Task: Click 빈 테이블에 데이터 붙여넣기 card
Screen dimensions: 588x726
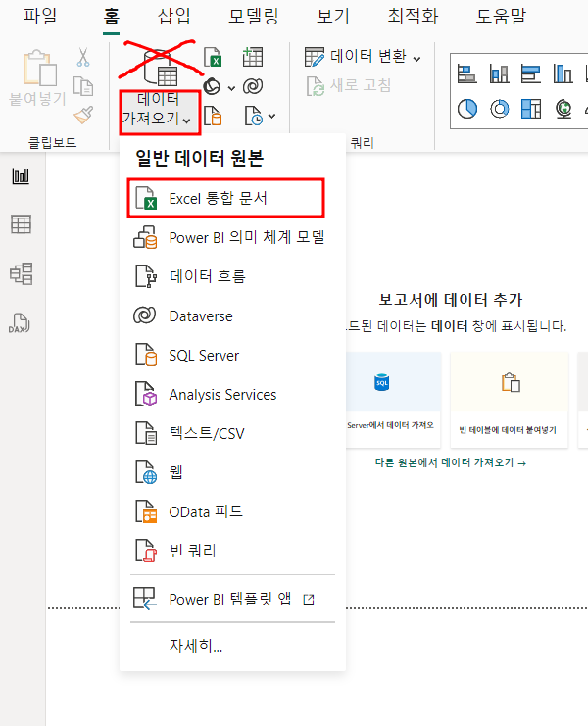Action: [x=509, y=400]
